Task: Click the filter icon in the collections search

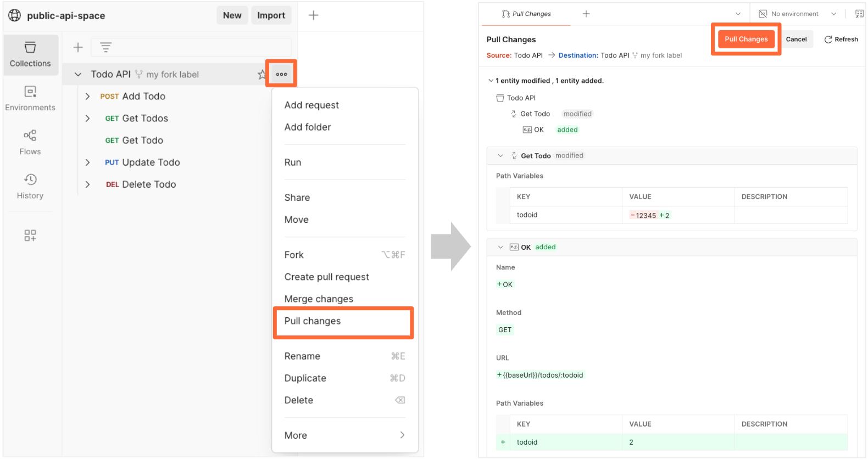Action: pos(106,48)
